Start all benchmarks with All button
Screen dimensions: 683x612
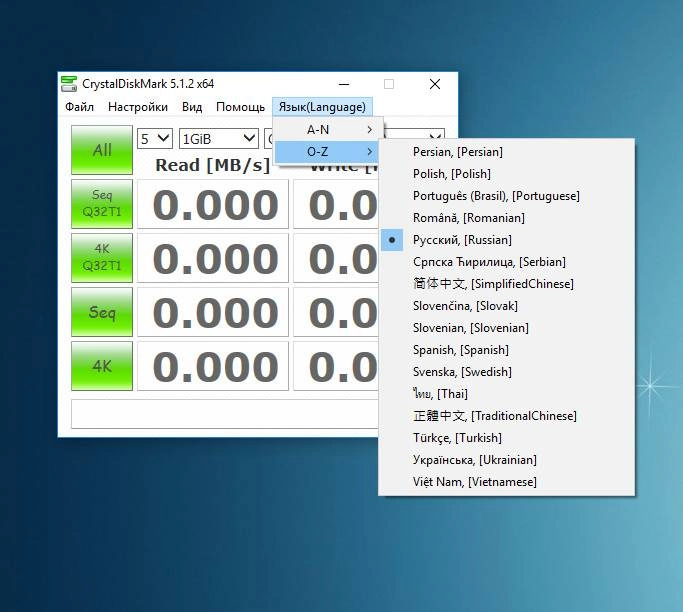tap(102, 150)
